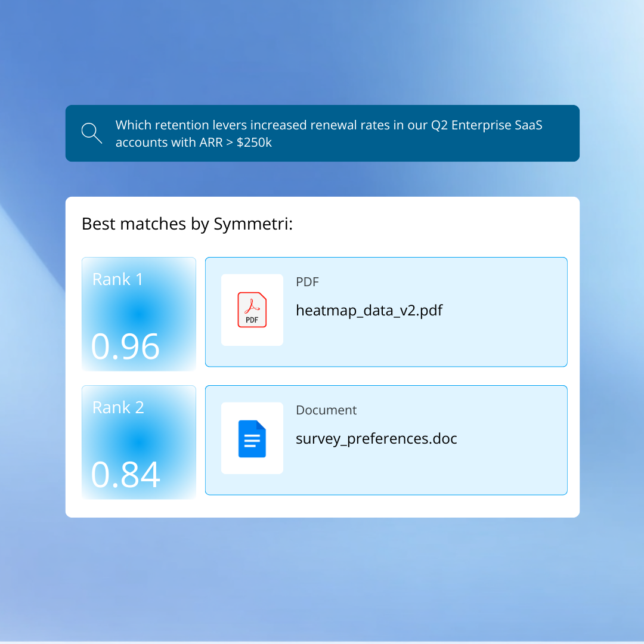The image size is (644, 644).
Task: Click the $250k text in search query
Action: pos(254,143)
